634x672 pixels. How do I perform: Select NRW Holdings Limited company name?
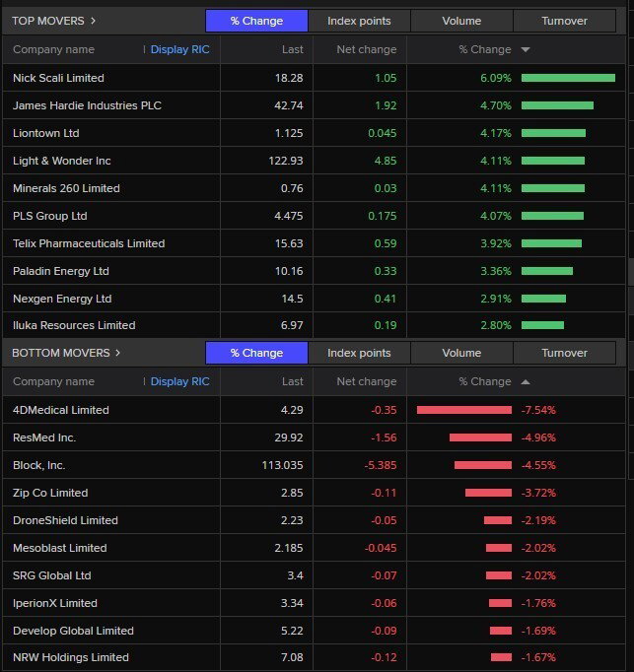71,657
